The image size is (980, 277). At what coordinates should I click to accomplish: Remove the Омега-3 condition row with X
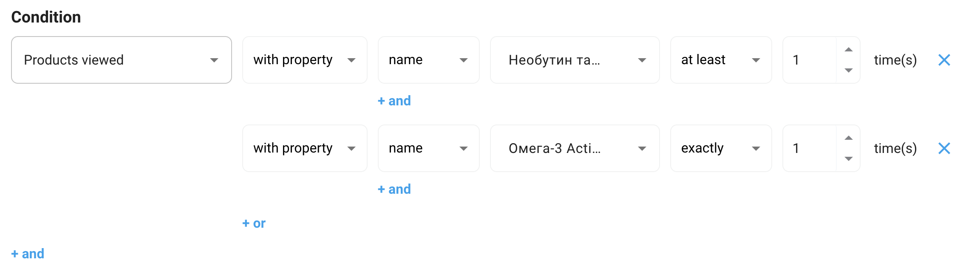point(944,148)
